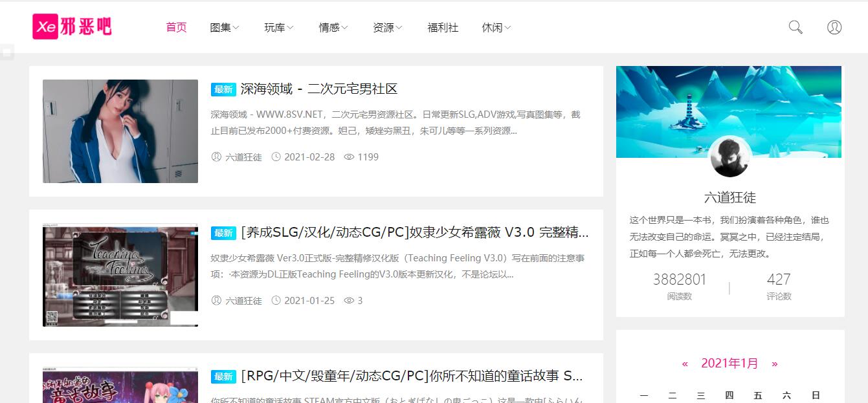The image size is (868, 403).
Task: Expand the 玩库 menu
Action: click(279, 27)
